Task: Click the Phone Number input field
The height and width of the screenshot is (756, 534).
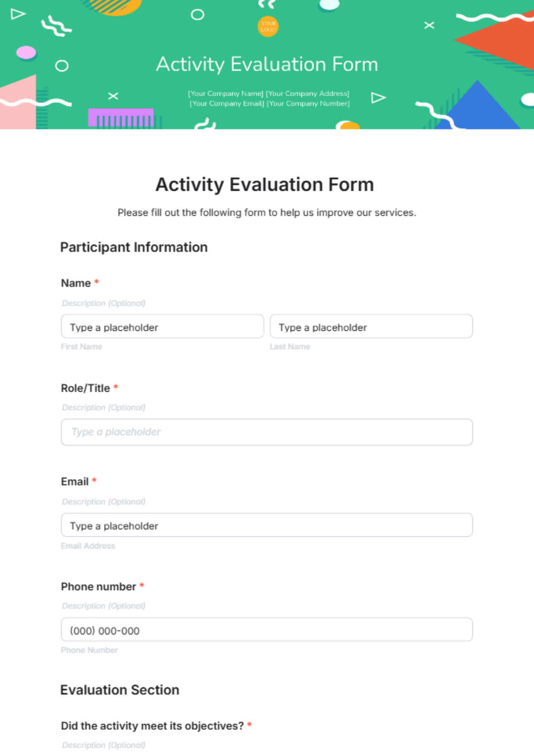Action: coord(267,630)
